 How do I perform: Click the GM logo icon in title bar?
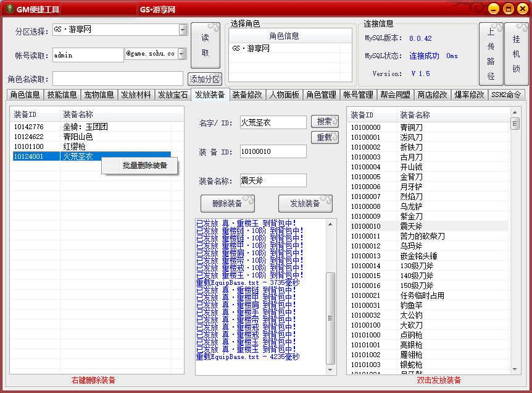point(9,9)
